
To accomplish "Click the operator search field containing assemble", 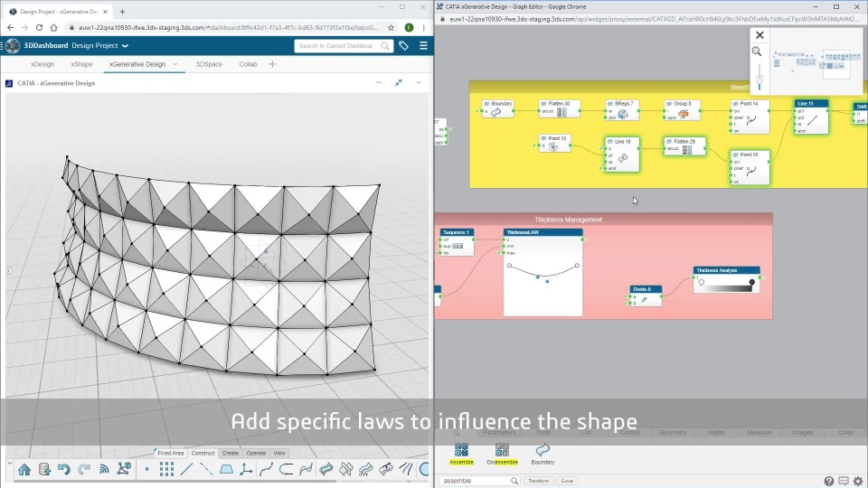I will (x=479, y=481).
